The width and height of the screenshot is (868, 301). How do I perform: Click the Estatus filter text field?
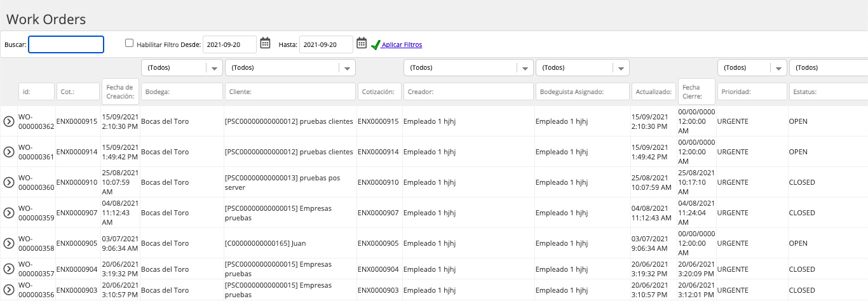(x=829, y=92)
